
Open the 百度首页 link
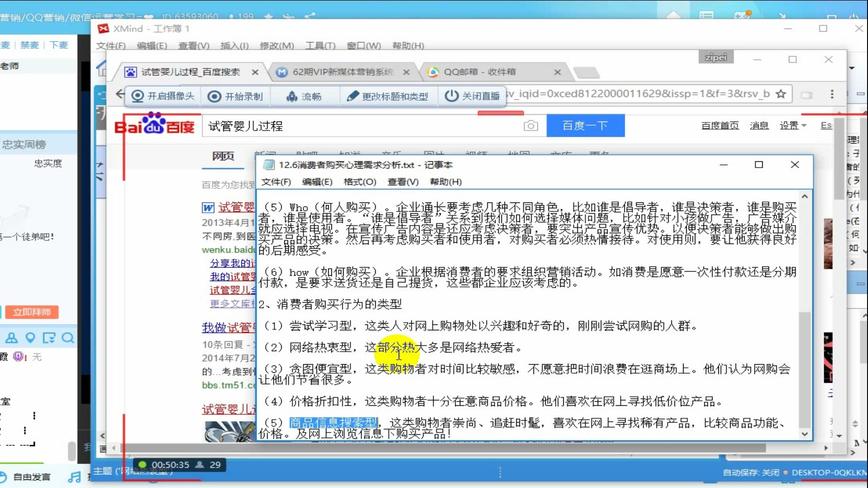(x=720, y=126)
